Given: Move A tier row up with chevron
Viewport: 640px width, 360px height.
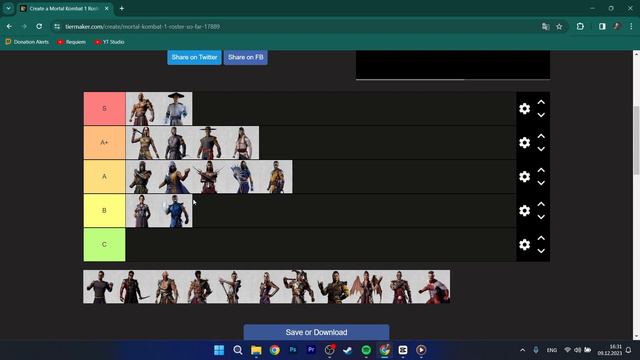Looking at the screenshot, I should click(541, 170).
